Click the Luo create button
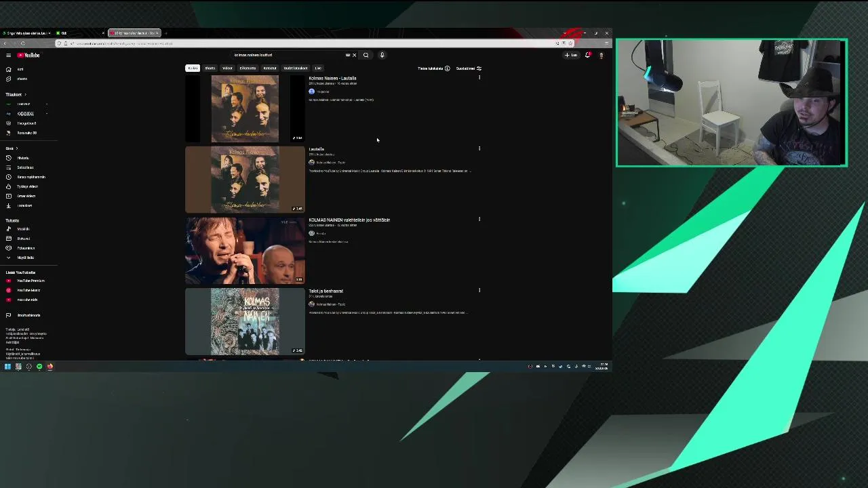The image size is (868, 488). pyautogui.click(x=571, y=55)
